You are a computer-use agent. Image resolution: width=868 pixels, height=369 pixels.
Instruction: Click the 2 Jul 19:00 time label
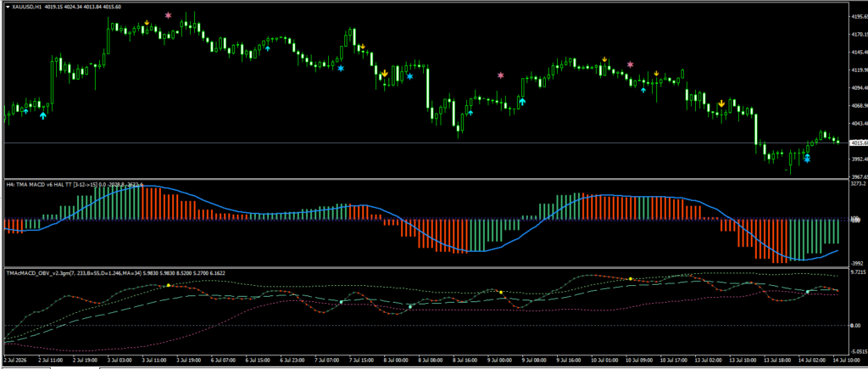click(x=86, y=359)
